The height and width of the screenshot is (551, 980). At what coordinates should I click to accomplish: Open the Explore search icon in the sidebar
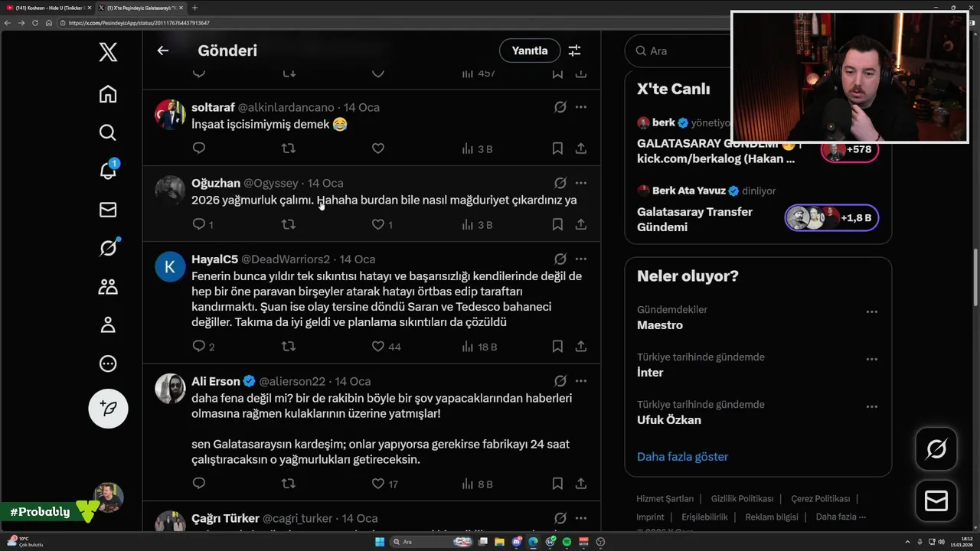pos(108,132)
